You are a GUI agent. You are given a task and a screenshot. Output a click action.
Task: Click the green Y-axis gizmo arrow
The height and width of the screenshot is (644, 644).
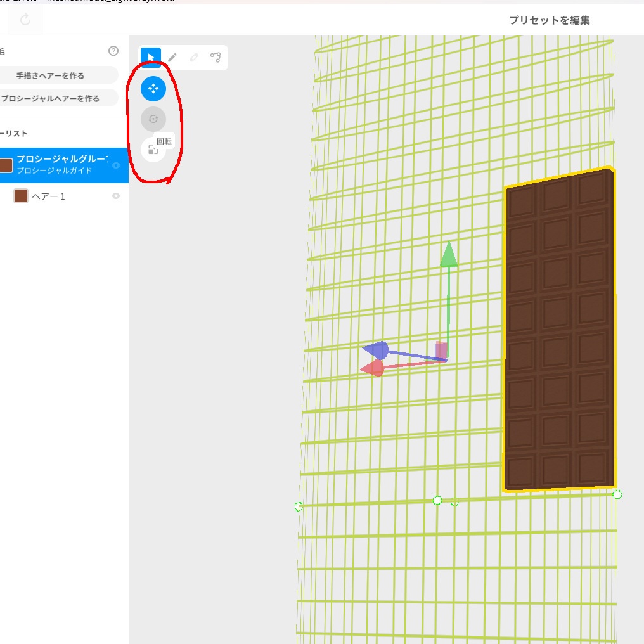click(449, 255)
